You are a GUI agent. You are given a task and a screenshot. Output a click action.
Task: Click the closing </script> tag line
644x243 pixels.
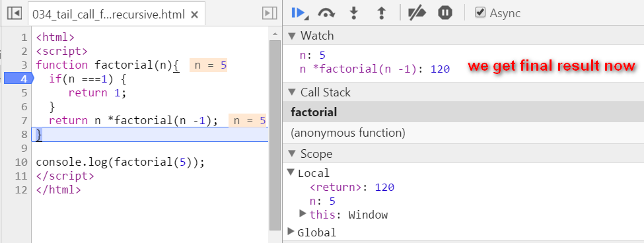point(65,176)
